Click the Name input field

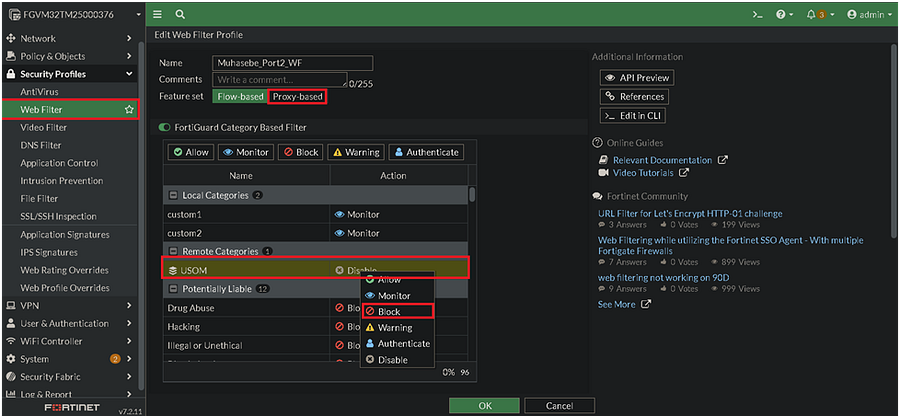293,63
